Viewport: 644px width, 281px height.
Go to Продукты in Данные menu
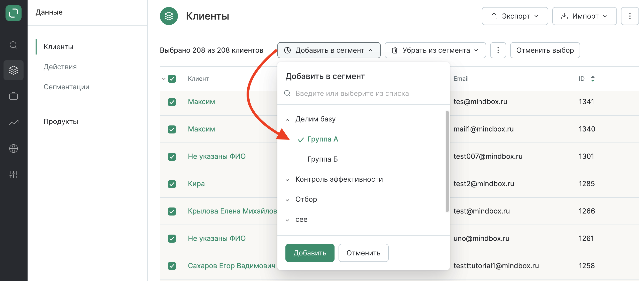point(61,121)
